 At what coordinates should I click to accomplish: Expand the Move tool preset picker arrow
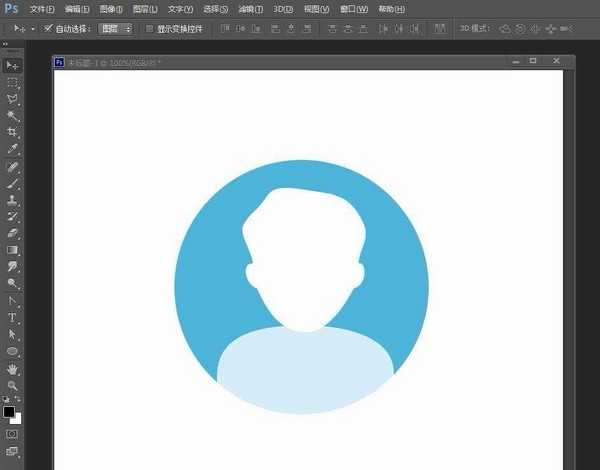(32, 29)
